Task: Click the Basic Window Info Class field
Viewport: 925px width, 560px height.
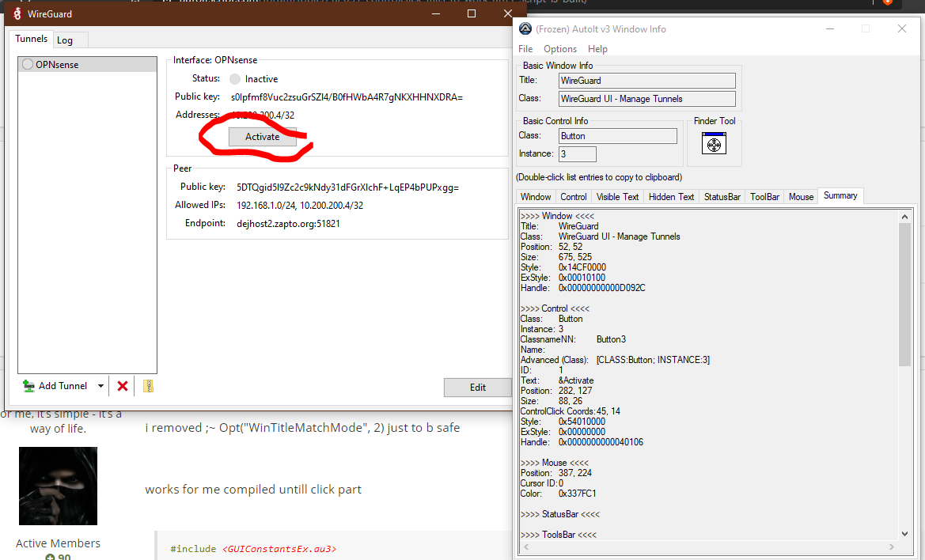Action: [x=646, y=99]
